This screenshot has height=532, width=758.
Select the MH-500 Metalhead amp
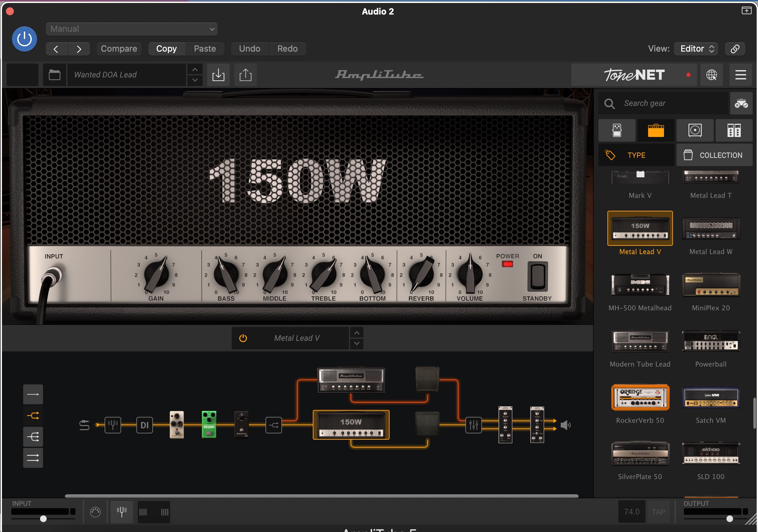pos(640,292)
